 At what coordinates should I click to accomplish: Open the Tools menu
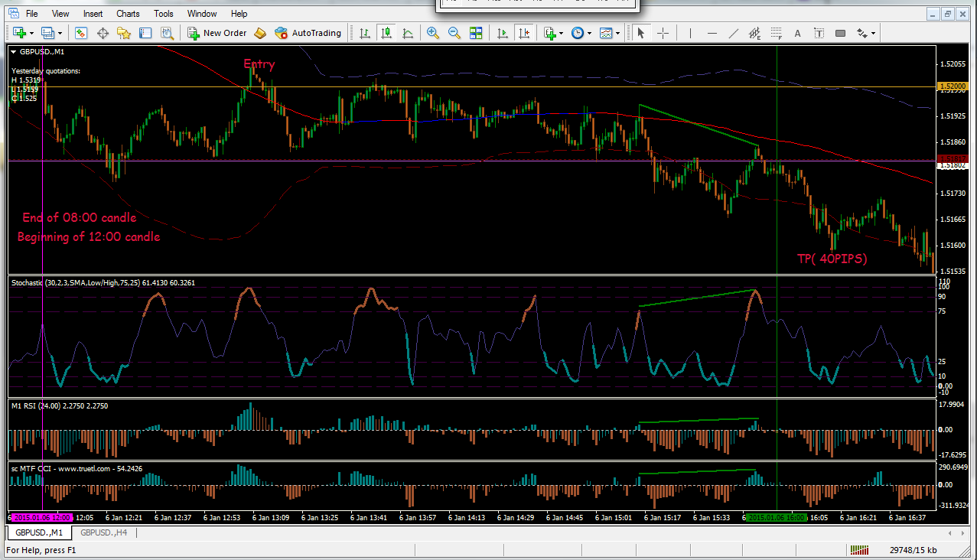(164, 14)
